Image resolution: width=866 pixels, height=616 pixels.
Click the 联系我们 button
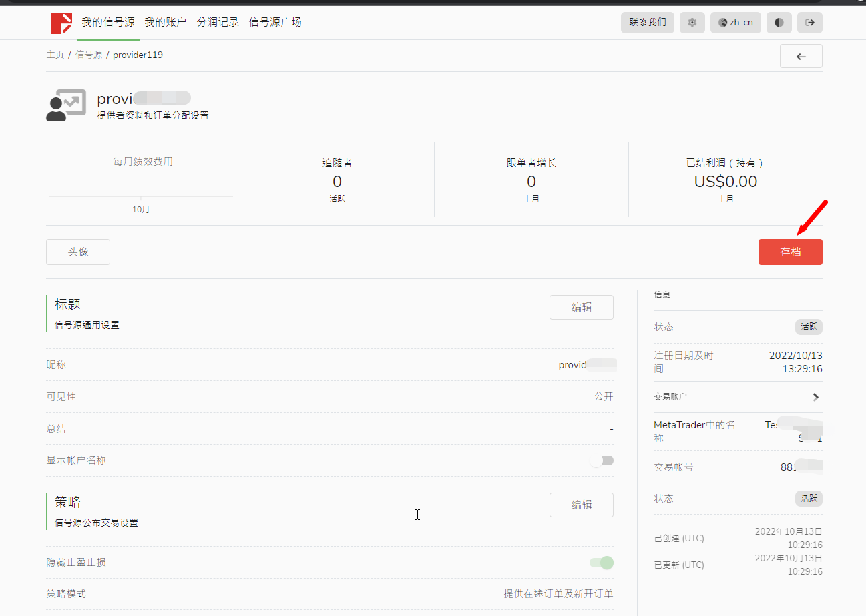point(647,23)
